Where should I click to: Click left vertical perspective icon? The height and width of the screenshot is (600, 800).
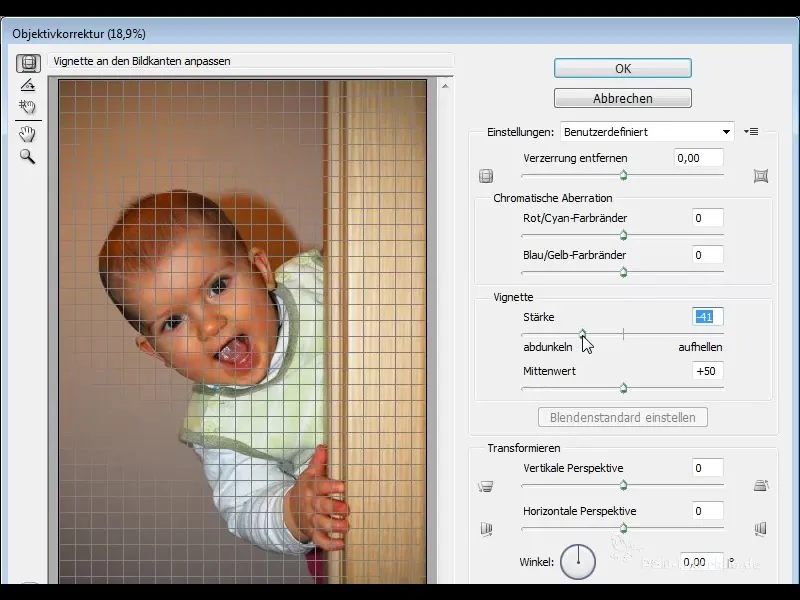485,486
